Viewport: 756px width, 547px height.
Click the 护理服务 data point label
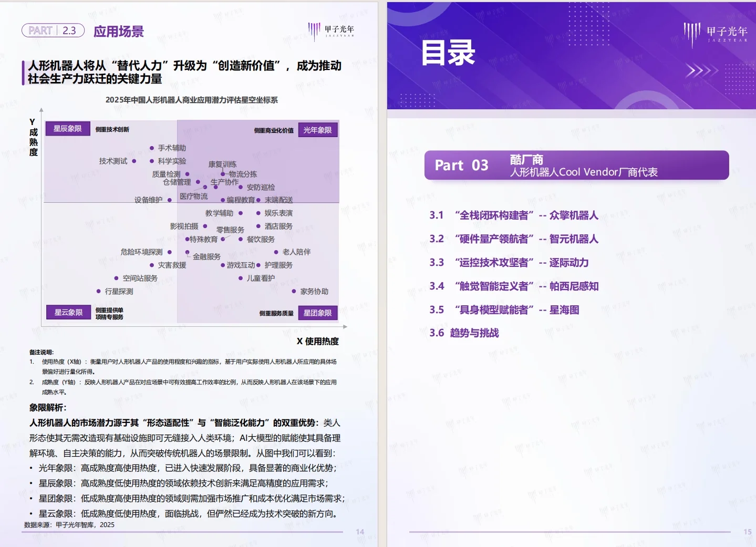coord(278,265)
